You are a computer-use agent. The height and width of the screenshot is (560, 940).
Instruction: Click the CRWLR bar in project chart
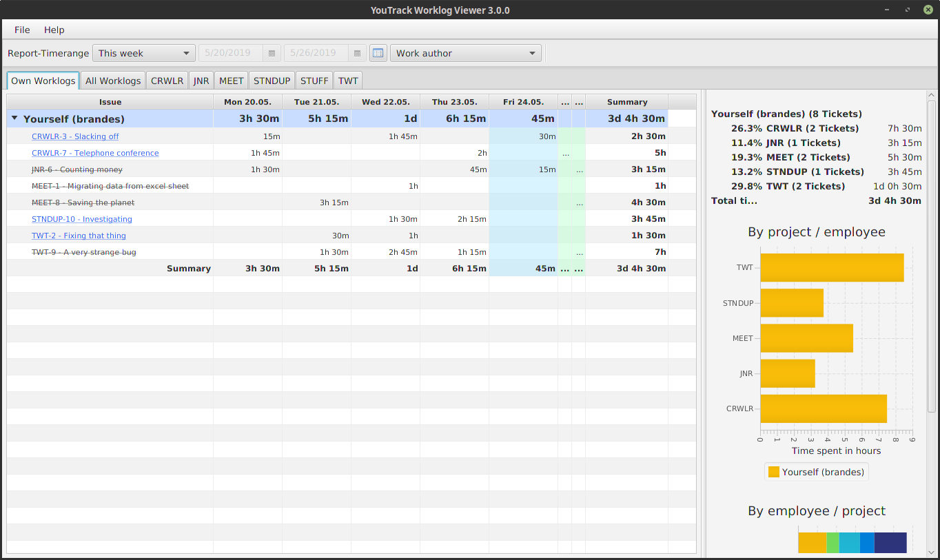(824, 408)
